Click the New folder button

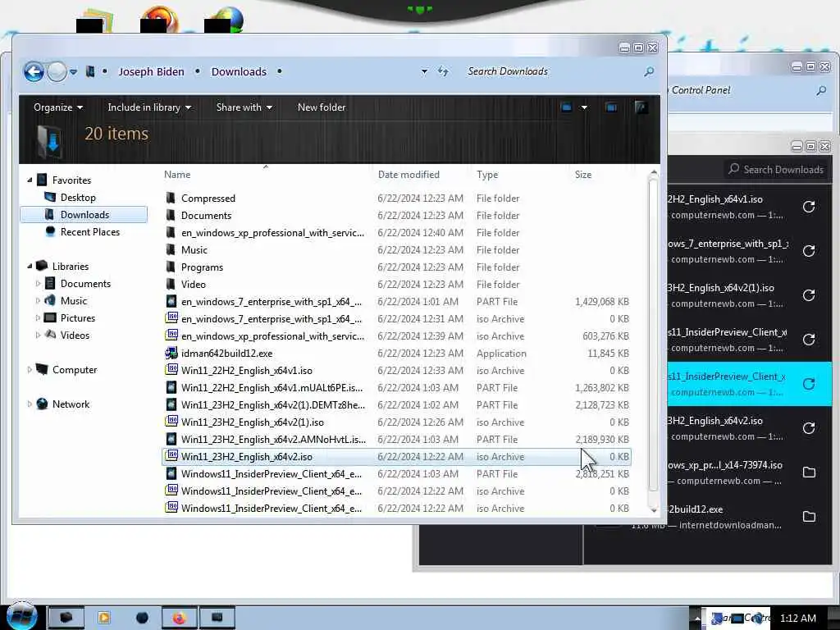(322, 107)
